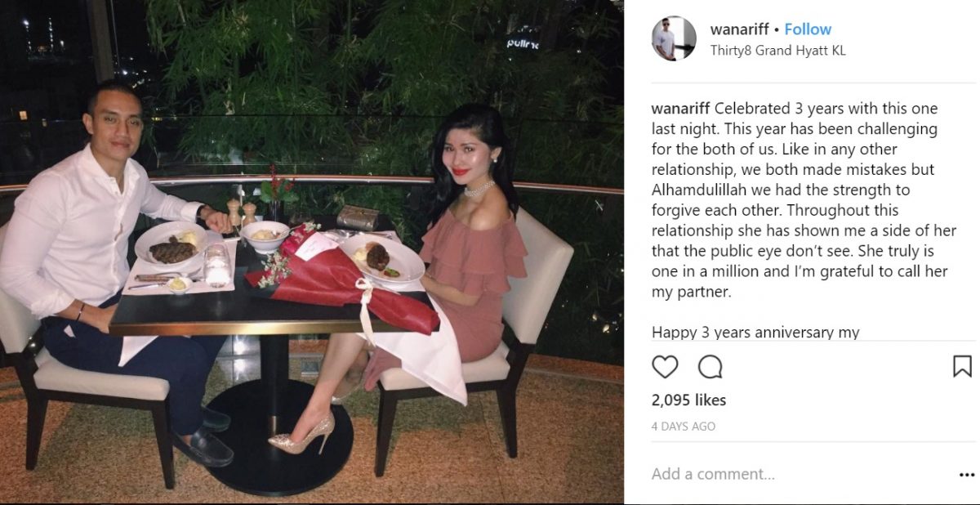Click the anniversary dinner photo
The image size is (980, 505).
312,252
